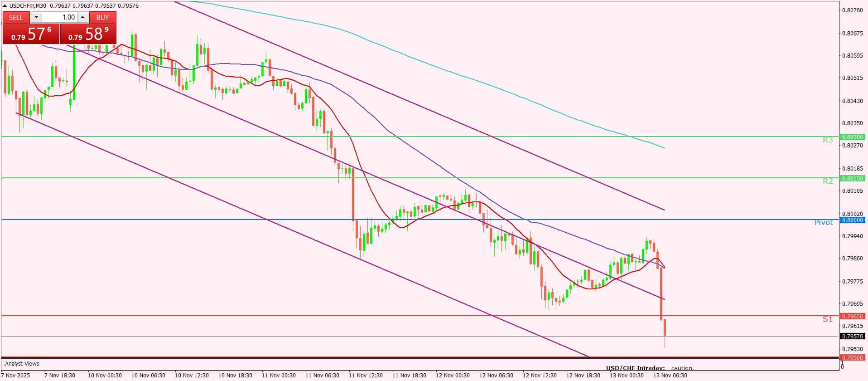Screen dimensions: 868x381
Task: Click the 10 Nov 12:30 time label
Action: click(192, 375)
